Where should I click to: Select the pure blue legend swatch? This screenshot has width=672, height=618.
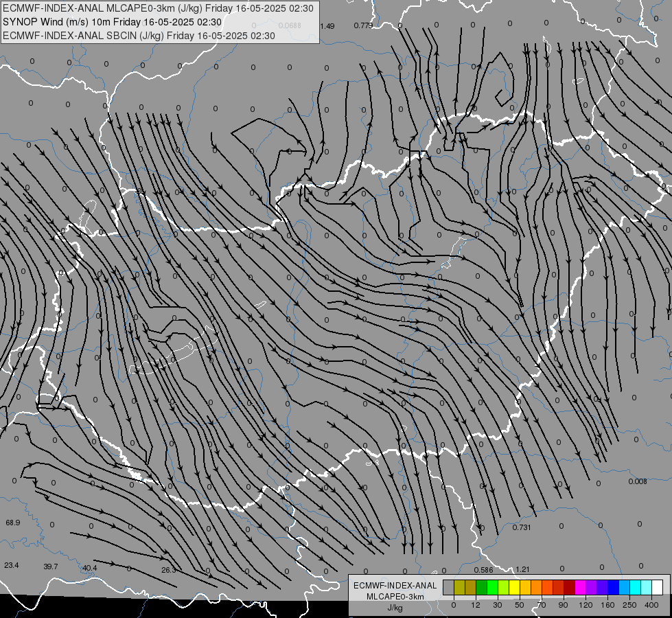click(613, 587)
